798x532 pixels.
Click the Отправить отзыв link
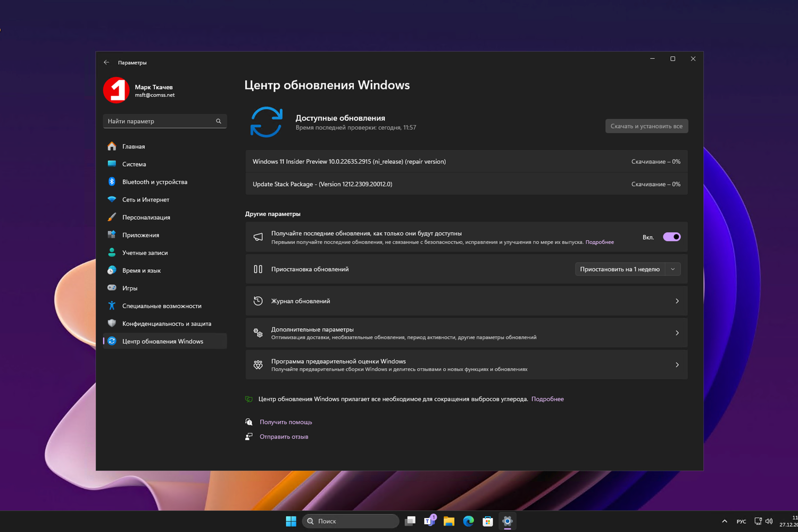tap(284, 437)
